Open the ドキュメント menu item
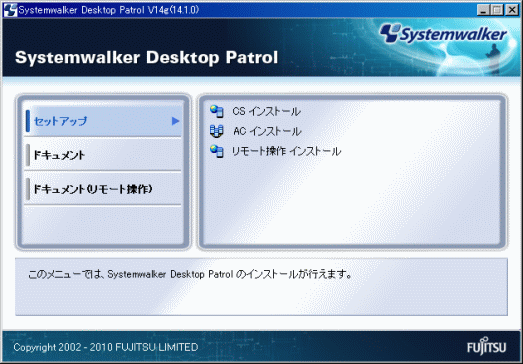This screenshot has width=523, height=364. point(103,155)
